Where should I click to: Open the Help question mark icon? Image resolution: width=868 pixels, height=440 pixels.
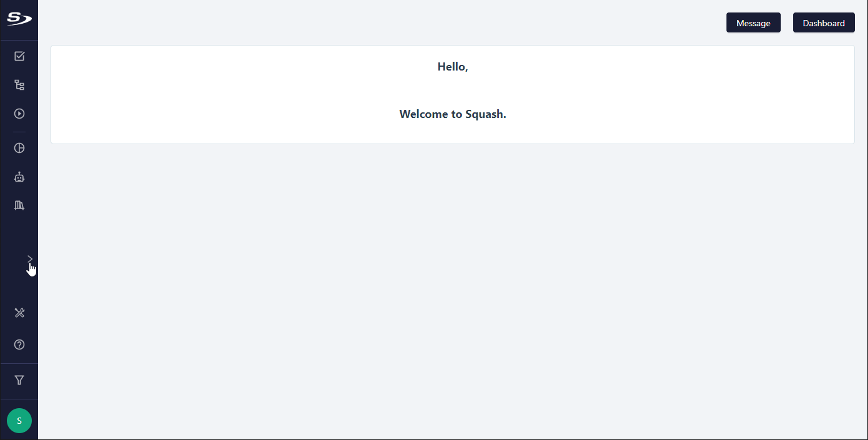pyautogui.click(x=19, y=345)
